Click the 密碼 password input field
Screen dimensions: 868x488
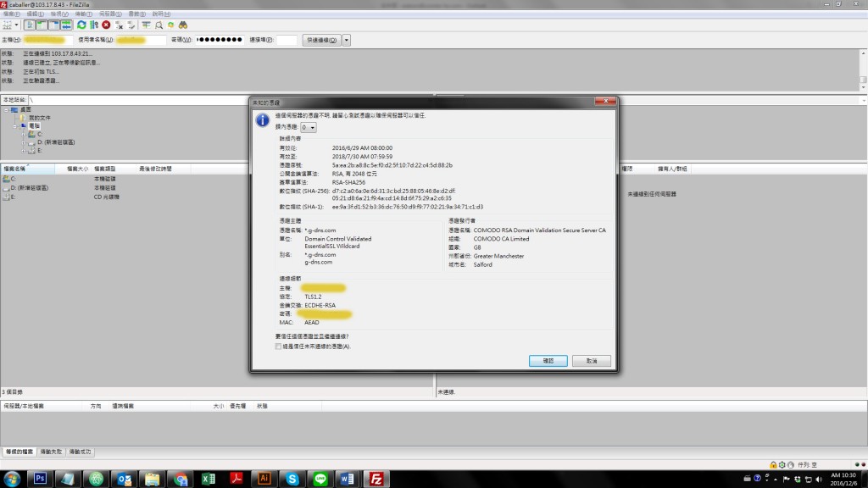click(220, 40)
